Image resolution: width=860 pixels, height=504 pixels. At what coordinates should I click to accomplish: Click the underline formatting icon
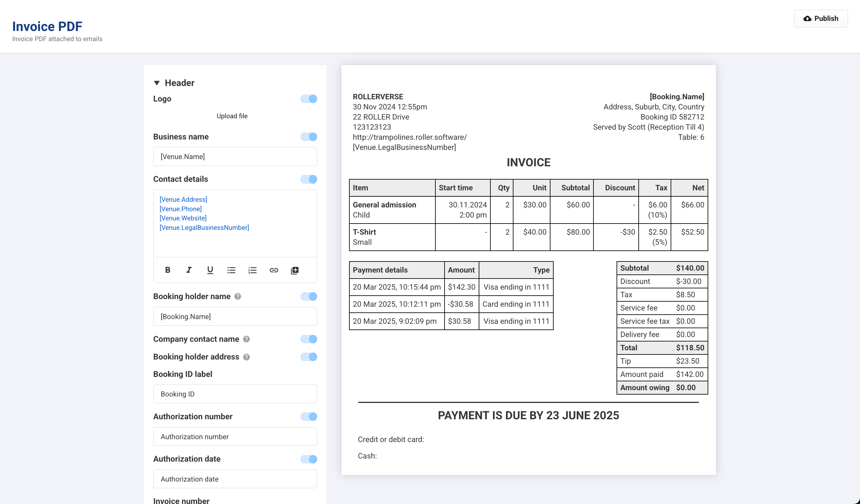[210, 270]
